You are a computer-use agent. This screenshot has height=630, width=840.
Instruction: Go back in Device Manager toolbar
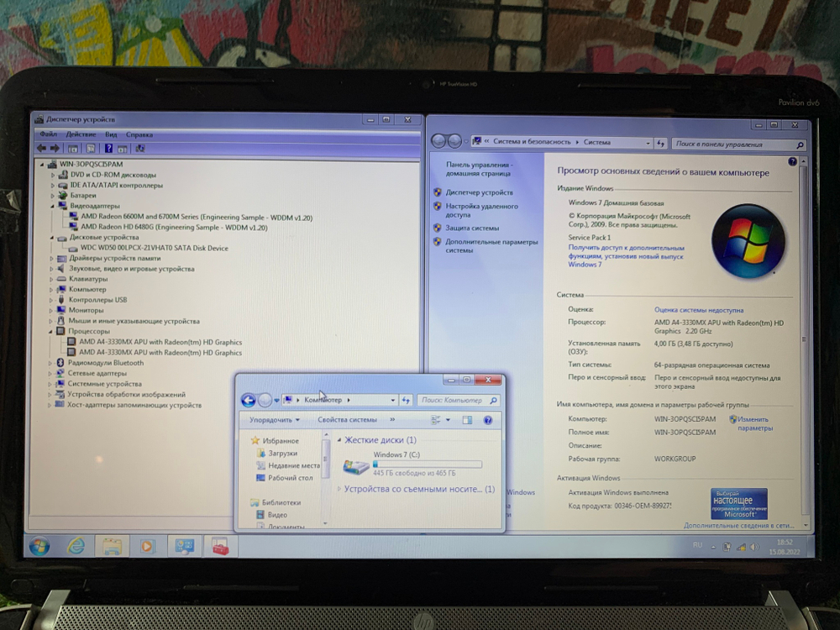(41, 149)
